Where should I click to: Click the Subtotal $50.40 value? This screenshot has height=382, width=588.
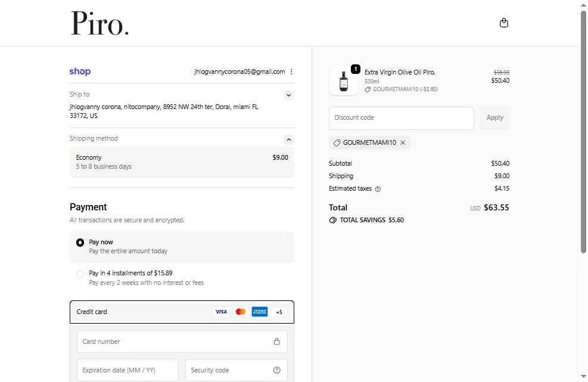500,163
